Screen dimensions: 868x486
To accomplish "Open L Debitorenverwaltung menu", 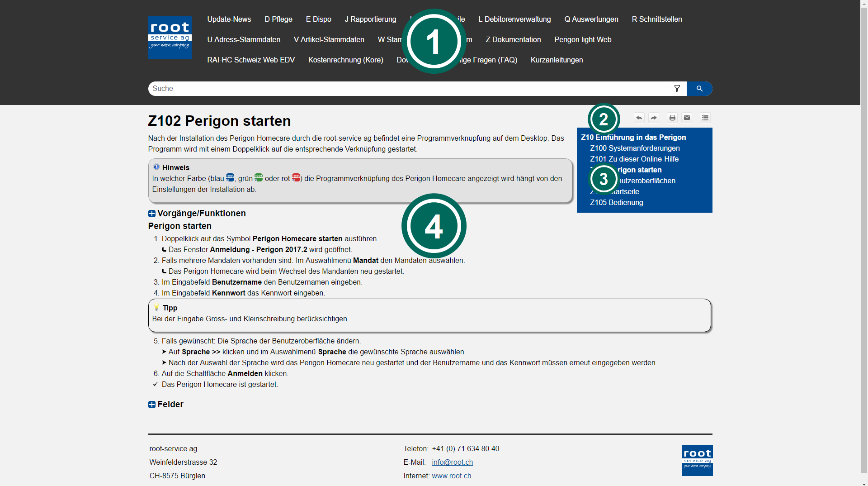I will [514, 19].
